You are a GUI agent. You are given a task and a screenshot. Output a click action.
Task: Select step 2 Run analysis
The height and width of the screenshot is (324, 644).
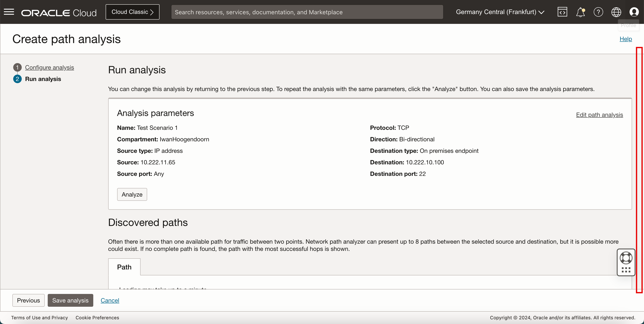click(43, 79)
